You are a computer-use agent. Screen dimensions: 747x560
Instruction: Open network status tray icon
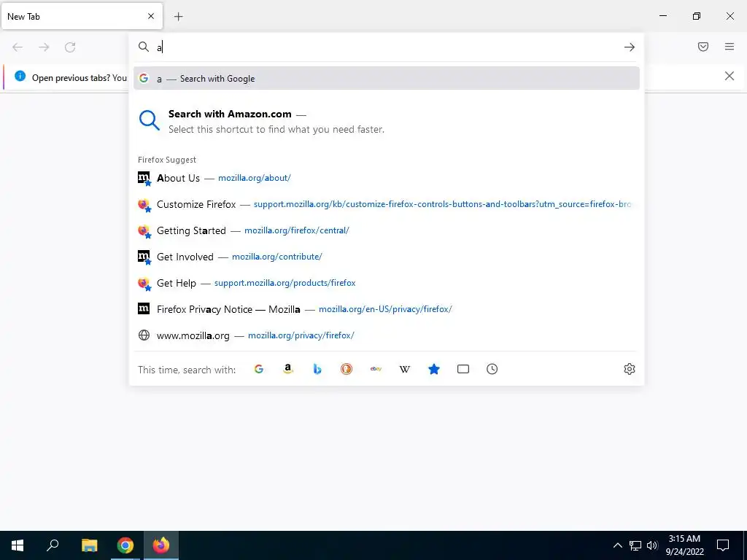click(x=635, y=545)
